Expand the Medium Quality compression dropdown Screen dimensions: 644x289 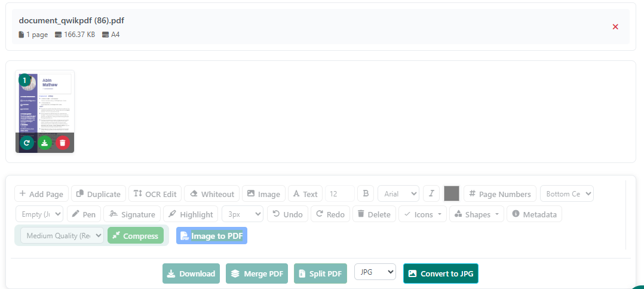click(62, 236)
